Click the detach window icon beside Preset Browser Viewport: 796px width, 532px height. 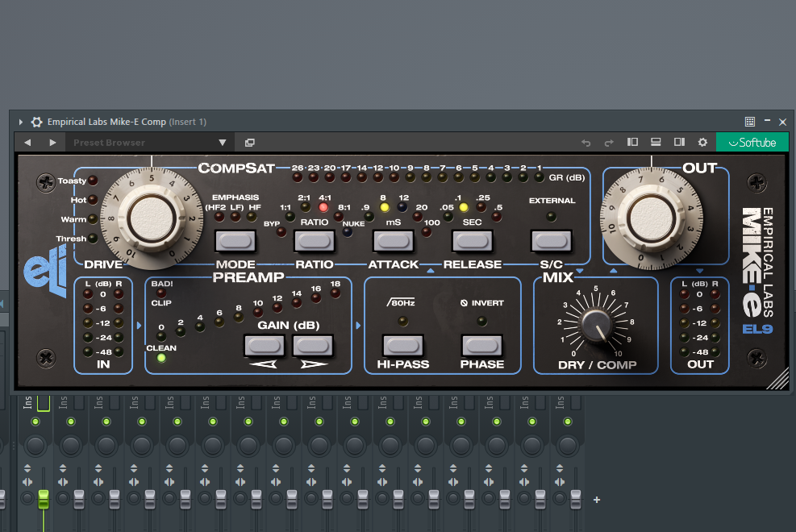(249, 142)
